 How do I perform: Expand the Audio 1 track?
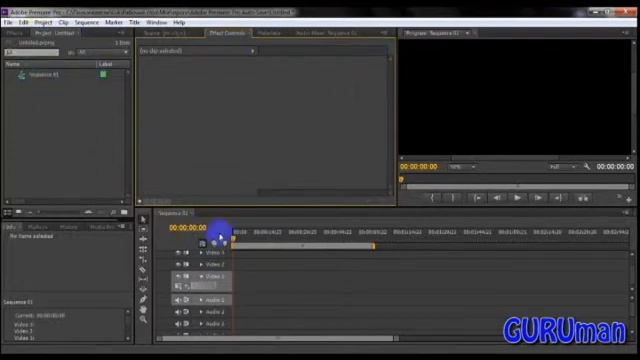coord(201,300)
